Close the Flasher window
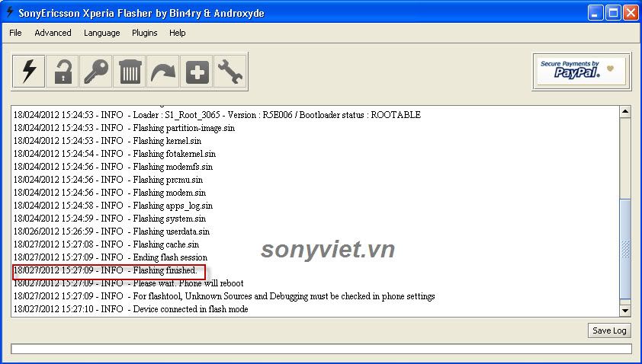 click(x=631, y=13)
